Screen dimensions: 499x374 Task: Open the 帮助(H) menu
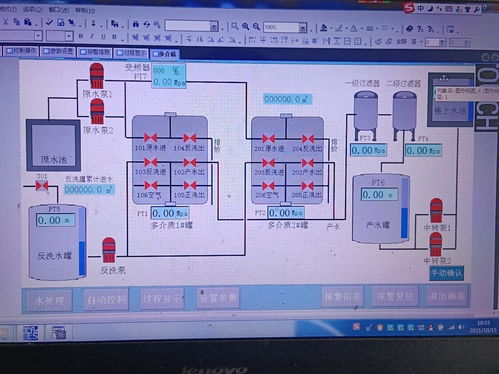(85, 10)
